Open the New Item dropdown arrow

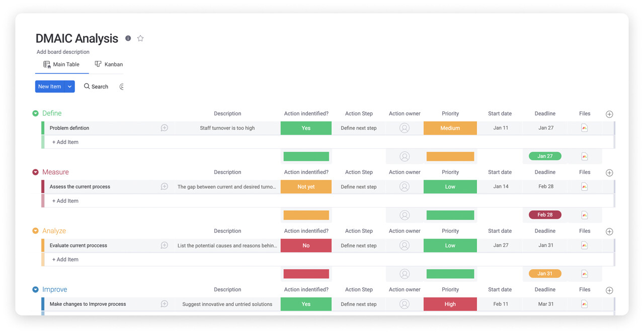click(x=70, y=87)
